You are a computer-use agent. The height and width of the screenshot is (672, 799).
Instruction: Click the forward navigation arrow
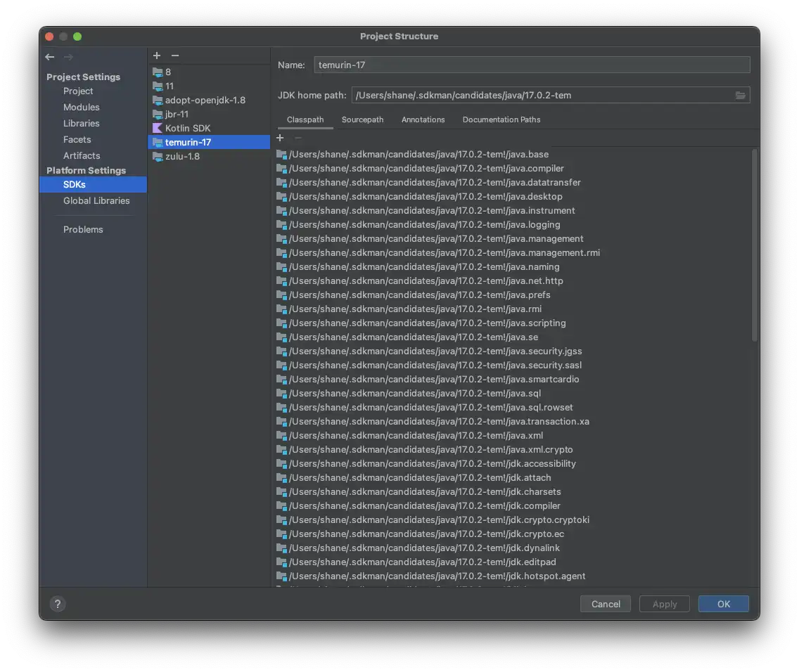click(x=68, y=57)
